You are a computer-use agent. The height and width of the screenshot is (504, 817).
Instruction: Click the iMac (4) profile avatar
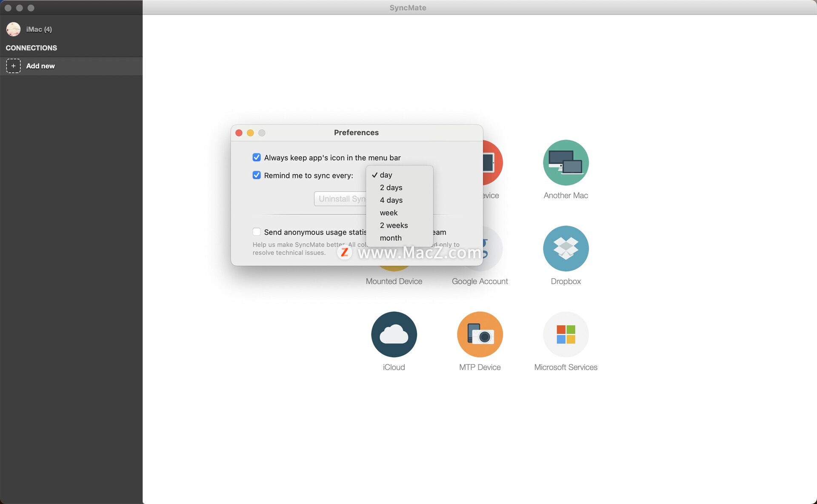(x=13, y=29)
